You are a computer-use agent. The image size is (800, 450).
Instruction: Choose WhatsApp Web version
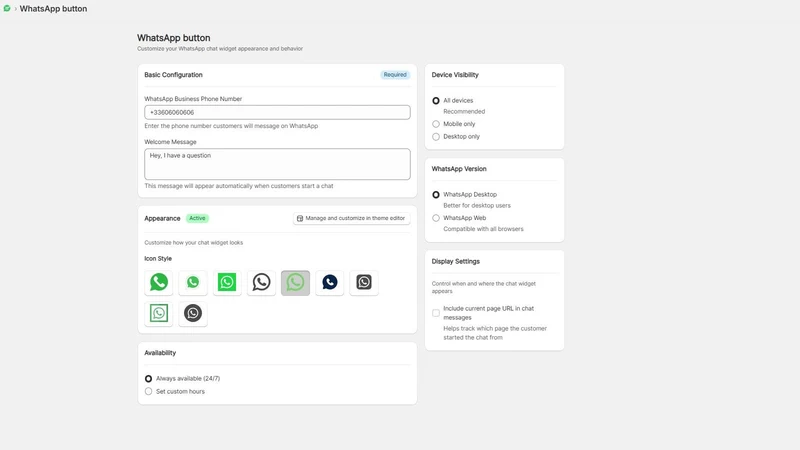pyautogui.click(x=436, y=218)
